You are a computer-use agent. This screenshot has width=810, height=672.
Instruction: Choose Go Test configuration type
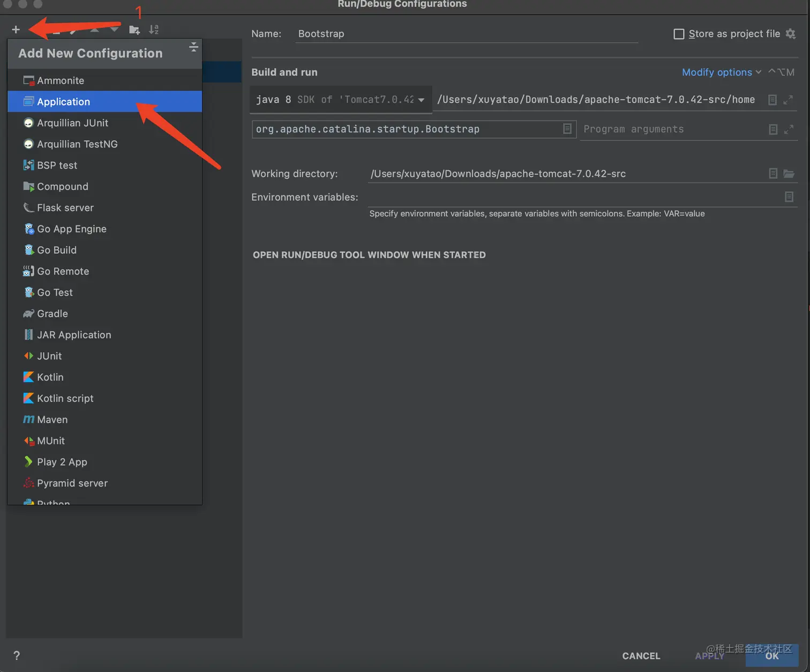pos(105,292)
